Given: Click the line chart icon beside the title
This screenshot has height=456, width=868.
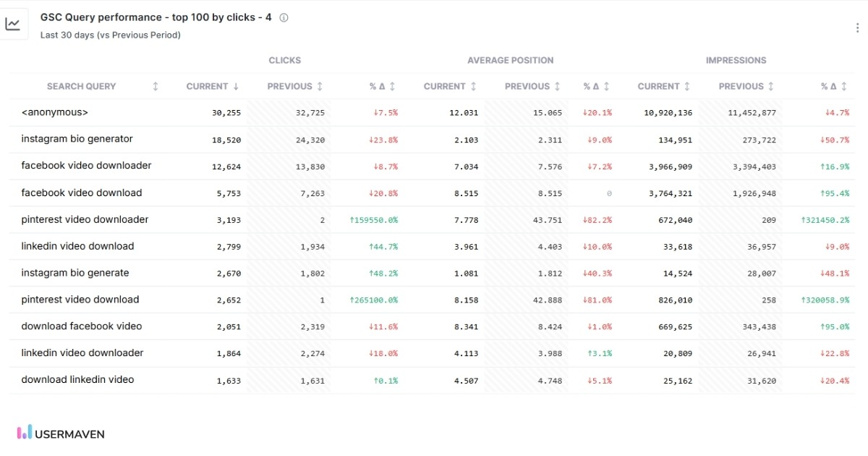Looking at the screenshot, I should [x=13, y=24].
